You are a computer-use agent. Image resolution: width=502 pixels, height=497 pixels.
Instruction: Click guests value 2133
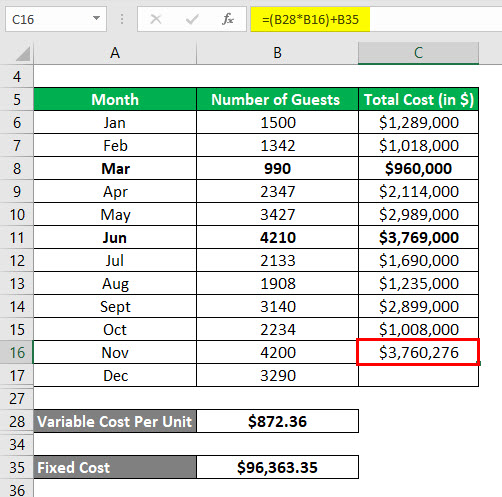tap(277, 260)
